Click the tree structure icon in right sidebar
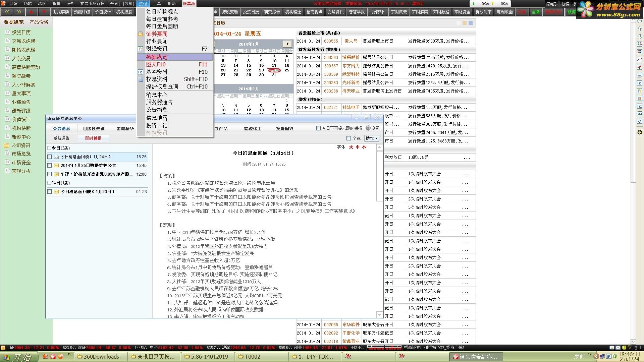The height and width of the screenshot is (362, 644). [x=640, y=91]
